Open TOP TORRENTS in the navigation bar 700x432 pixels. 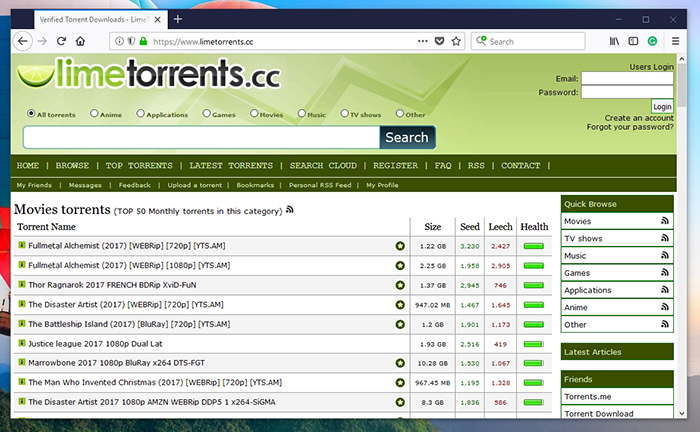click(x=139, y=165)
